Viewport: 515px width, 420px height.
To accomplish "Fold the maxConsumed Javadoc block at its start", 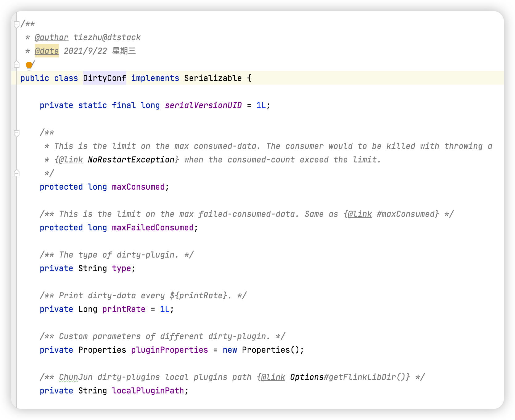I will coord(17,133).
